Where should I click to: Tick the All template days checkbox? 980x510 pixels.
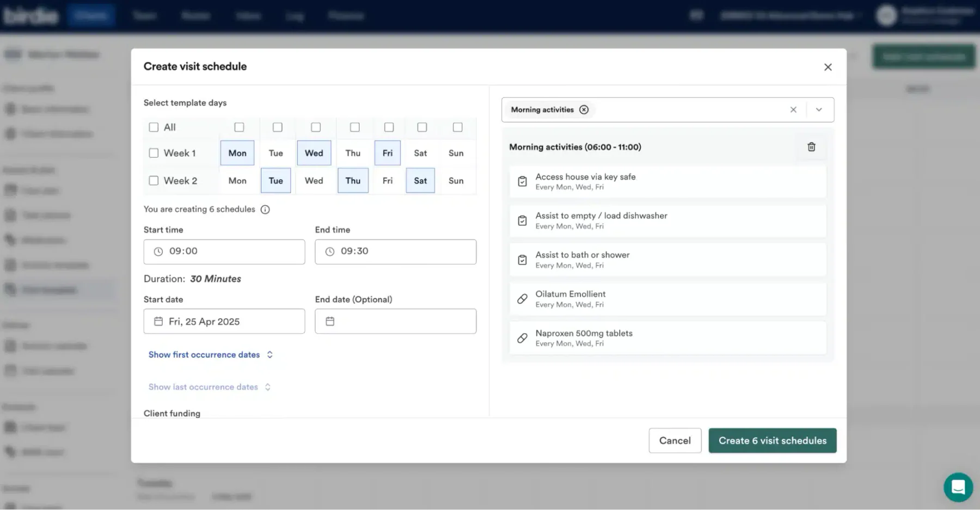(x=154, y=127)
